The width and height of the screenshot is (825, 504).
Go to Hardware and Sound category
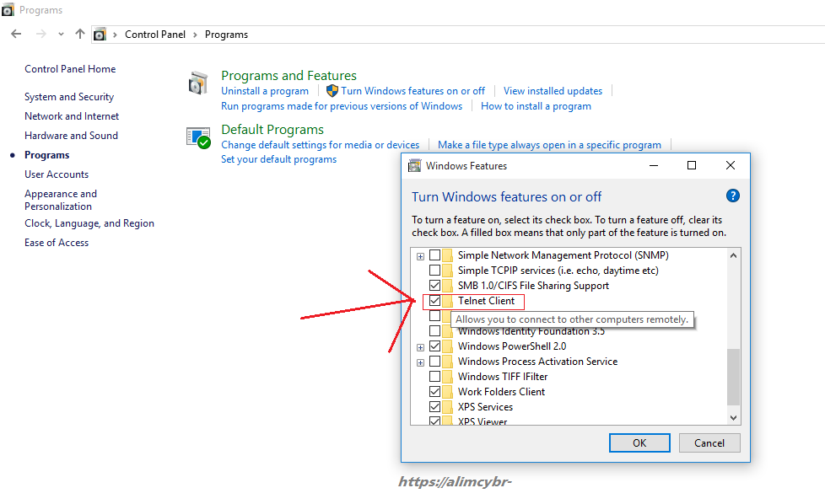coord(71,136)
